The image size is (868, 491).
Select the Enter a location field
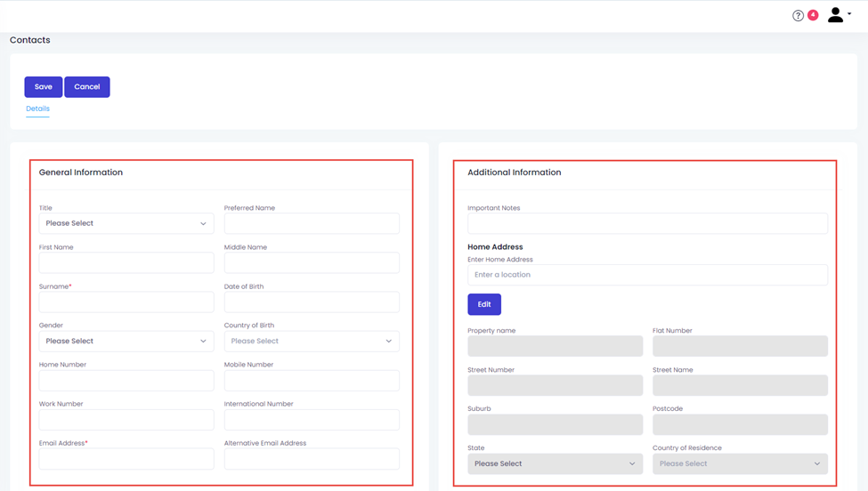[648, 275]
